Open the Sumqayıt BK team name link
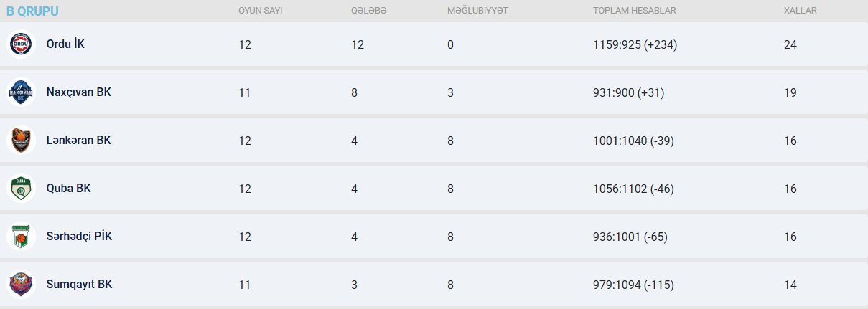The image size is (868, 309). tap(79, 285)
